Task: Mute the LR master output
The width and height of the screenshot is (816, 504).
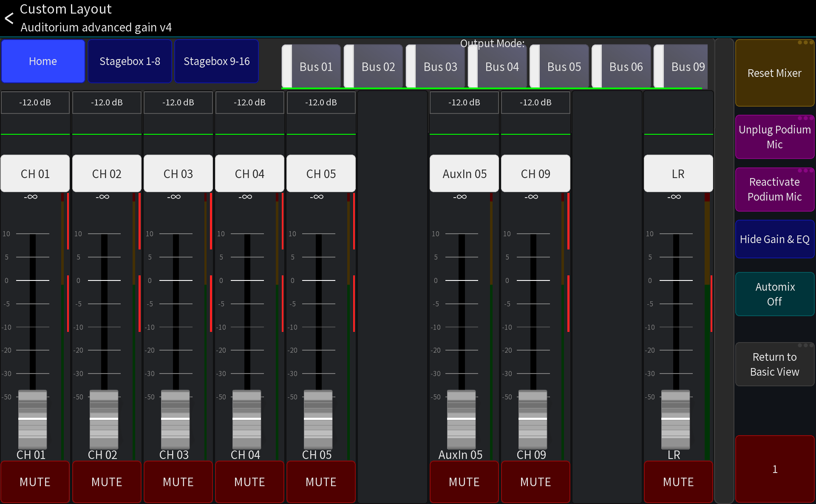Action: (x=678, y=482)
